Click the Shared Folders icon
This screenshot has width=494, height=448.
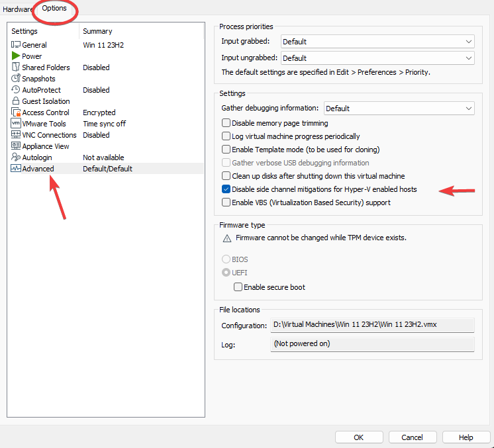(16, 67)
